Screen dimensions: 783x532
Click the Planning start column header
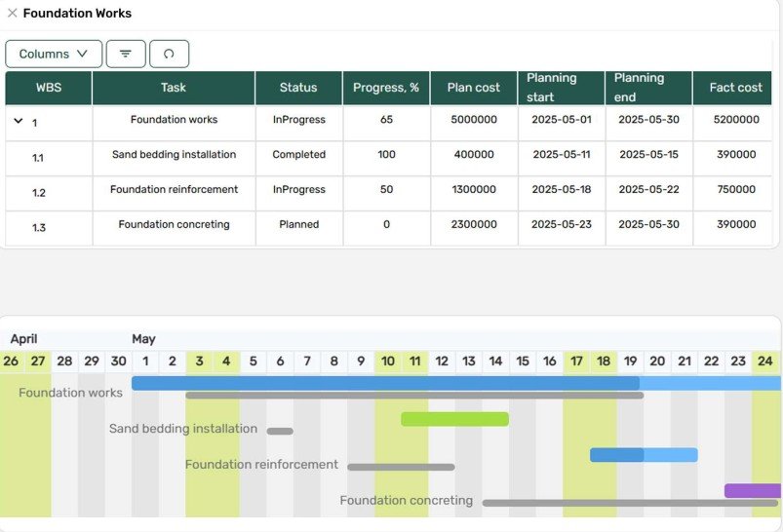(562, 88)
